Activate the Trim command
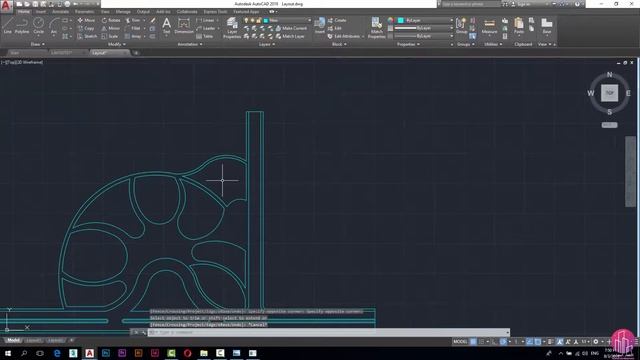 pos(133,20)
